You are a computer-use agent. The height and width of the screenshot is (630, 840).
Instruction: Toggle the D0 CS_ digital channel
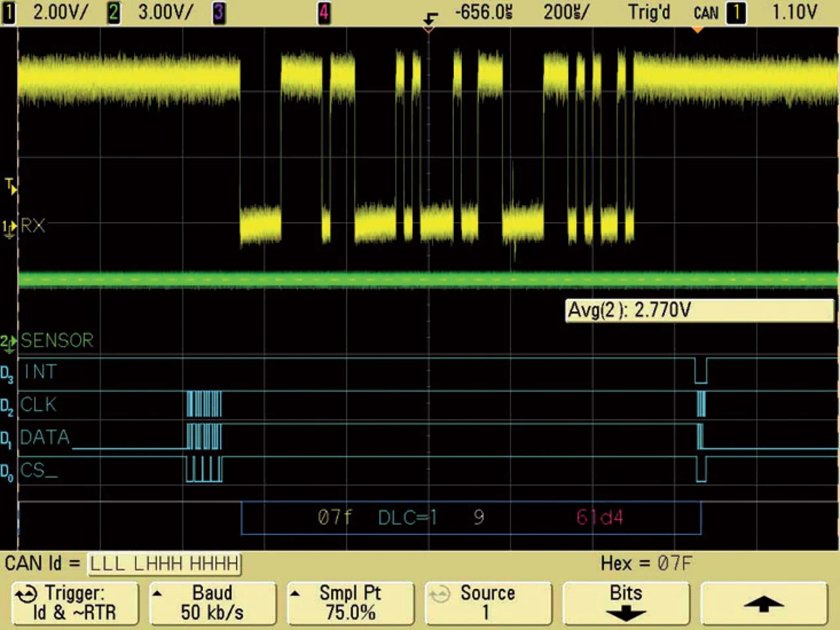click(8, 471)
